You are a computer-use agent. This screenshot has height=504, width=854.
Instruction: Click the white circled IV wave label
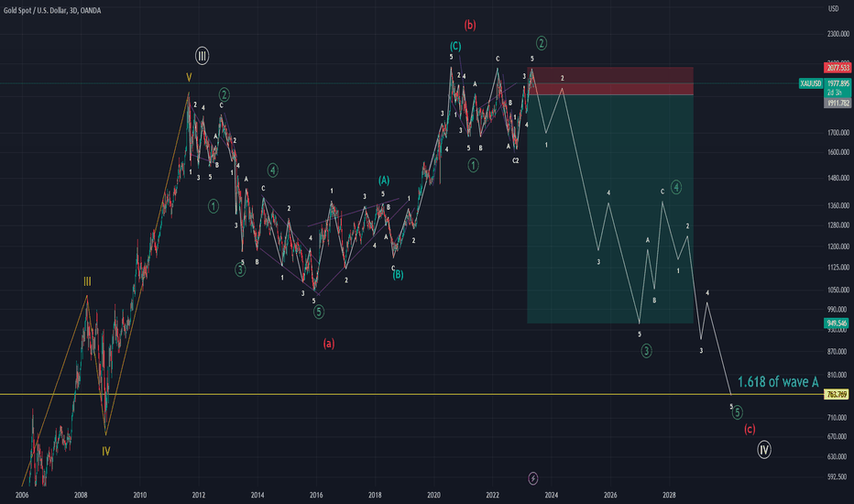[x=764, y=450]
